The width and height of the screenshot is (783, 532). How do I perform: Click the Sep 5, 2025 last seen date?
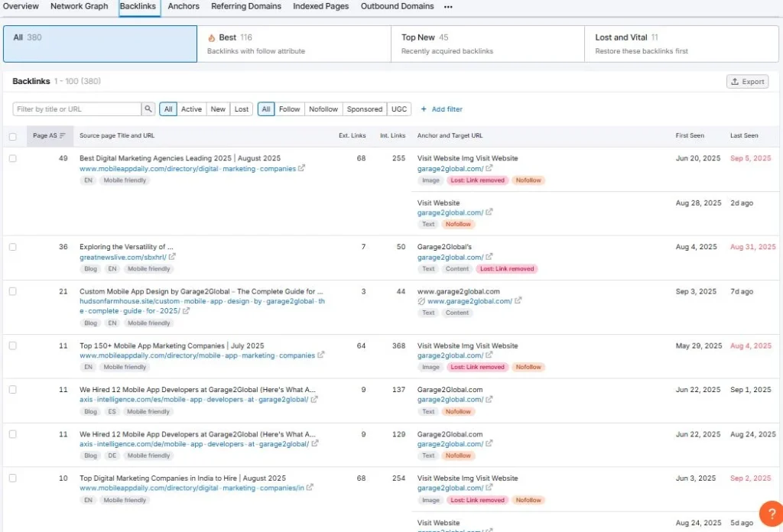(x=751, y=158)
